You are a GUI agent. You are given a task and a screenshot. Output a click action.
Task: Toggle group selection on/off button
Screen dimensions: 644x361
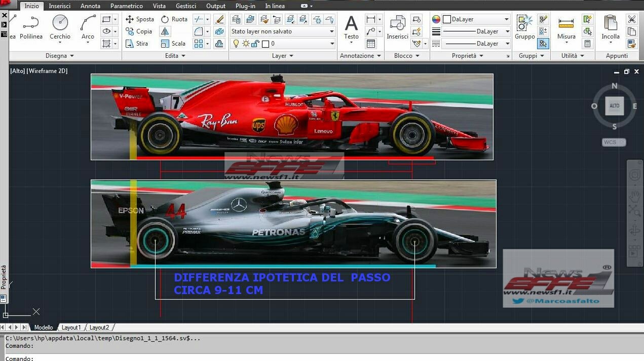(543, 44)
